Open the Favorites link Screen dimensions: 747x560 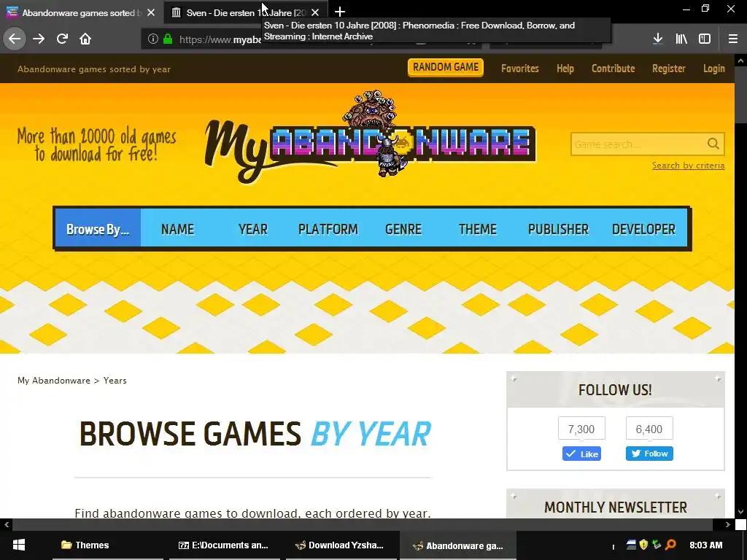519,69
